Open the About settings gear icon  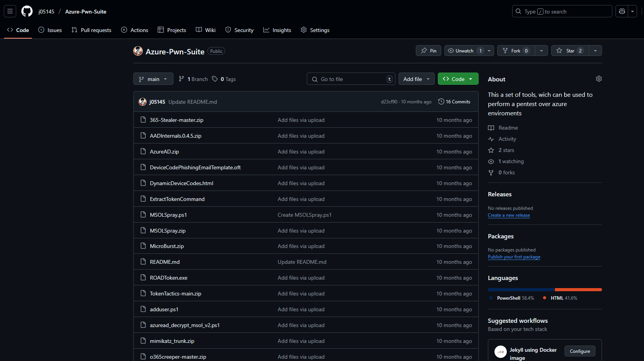pos(599,79)
